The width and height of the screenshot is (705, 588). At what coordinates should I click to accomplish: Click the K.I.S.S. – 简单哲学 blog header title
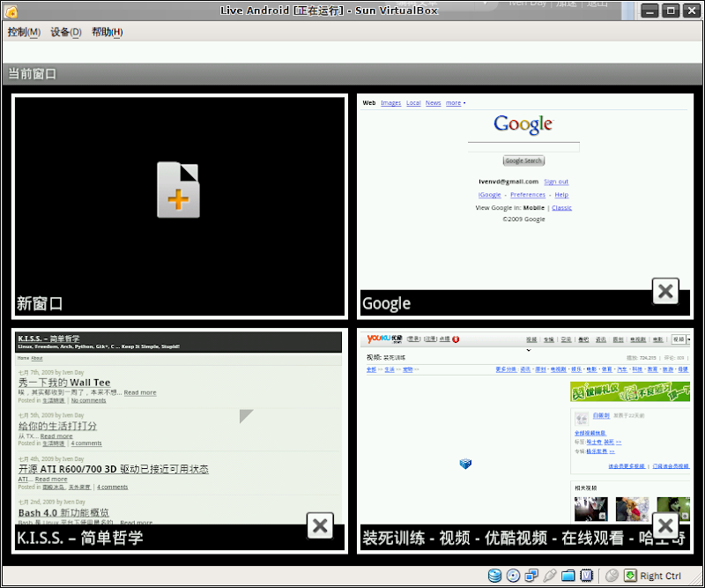click(48, 339)
